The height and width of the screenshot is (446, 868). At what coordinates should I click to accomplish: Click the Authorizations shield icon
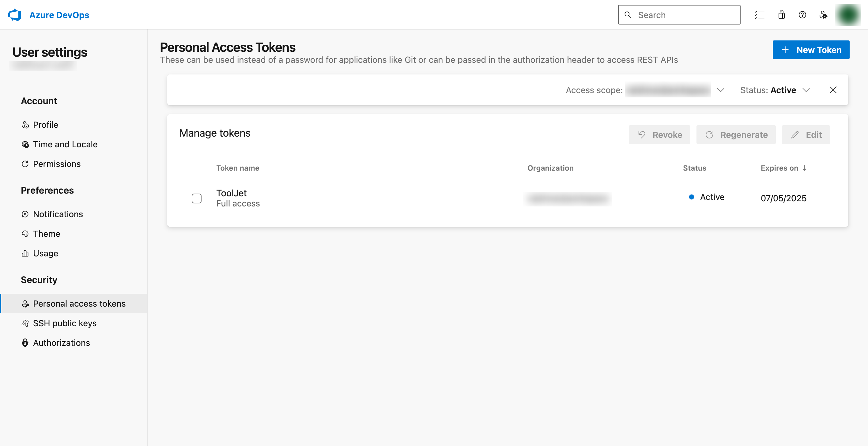(x=25, y=342)
